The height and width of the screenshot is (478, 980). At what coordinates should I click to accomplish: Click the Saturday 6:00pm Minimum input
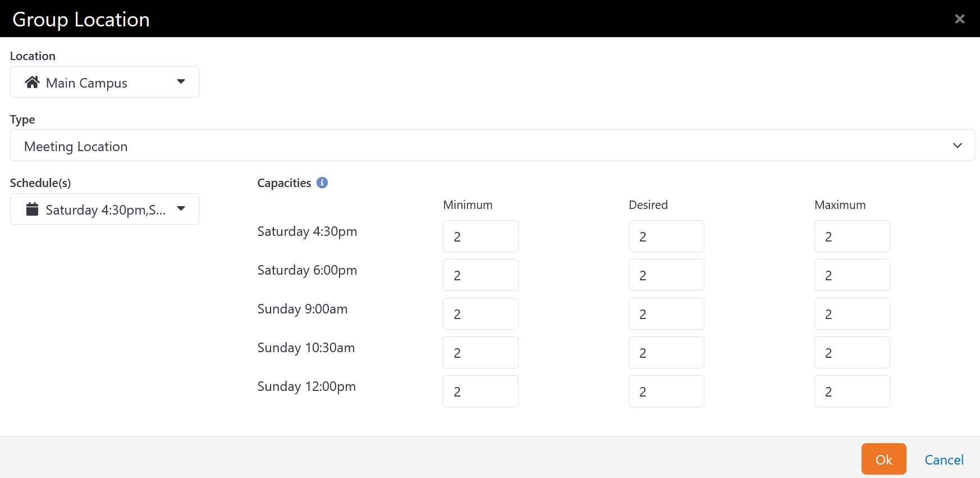pyautogui.click(x=480, y=275)
